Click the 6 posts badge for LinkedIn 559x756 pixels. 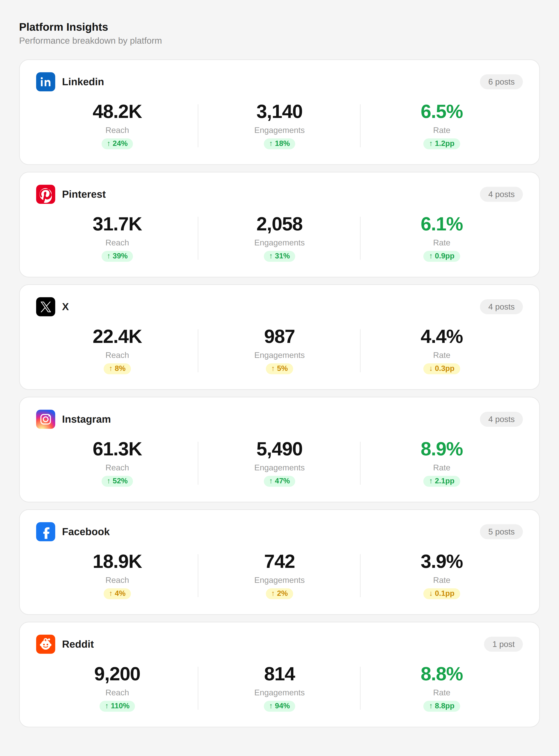pyautogui.click(x=501, y=82)
